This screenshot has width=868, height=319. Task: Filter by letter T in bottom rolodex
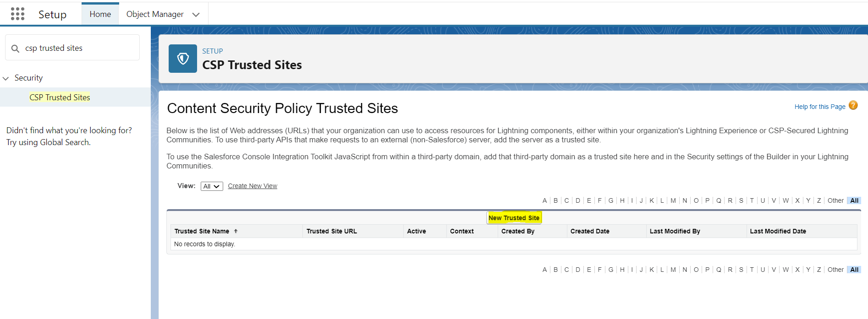point(752,270)
